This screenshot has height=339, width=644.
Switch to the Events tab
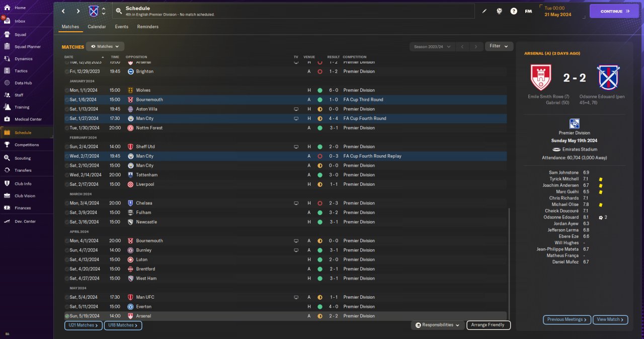point(121,27)
